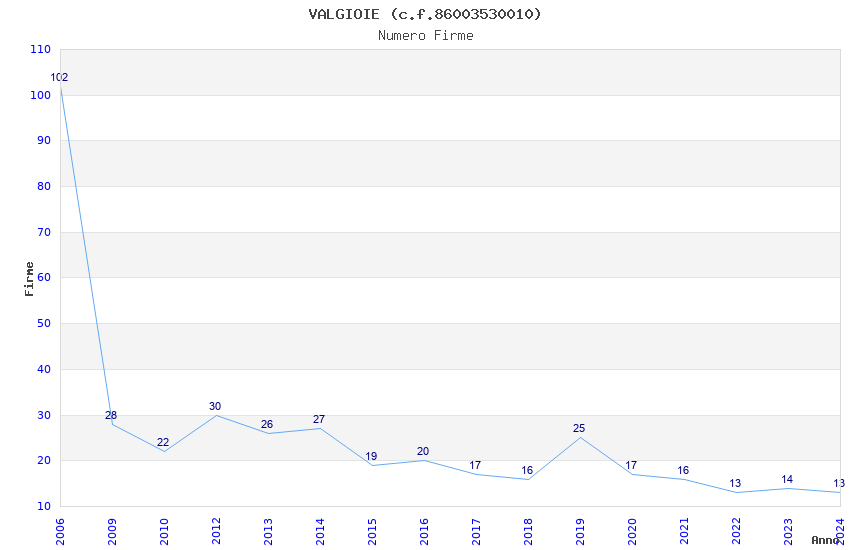This screenshot has width=850, height=550.
Task: Click the x-axis year 2019
Action: click(x=580, y=532)
